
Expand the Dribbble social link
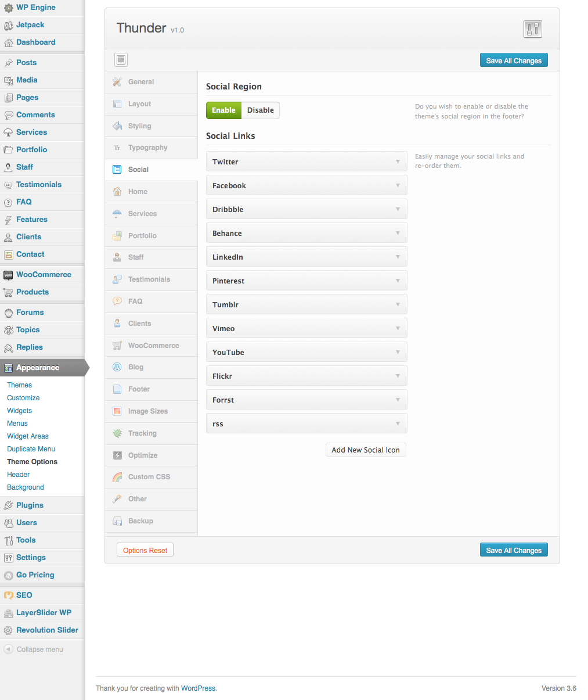(x=306, y=209)
